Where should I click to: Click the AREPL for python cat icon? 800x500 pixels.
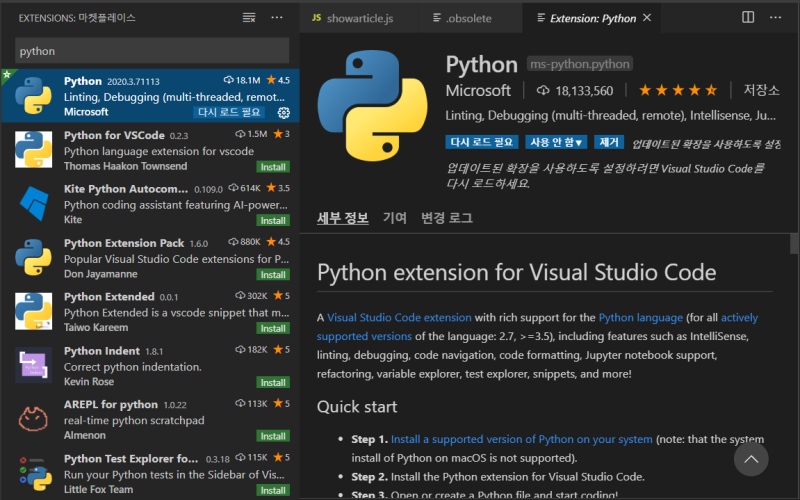(x=34, y=419)
